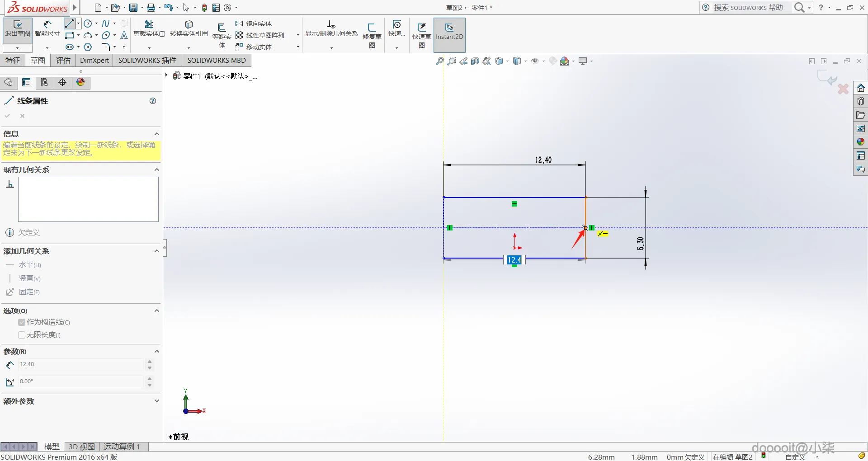
Task: Open the Evaluate (评估) tab
Action: 63,61
